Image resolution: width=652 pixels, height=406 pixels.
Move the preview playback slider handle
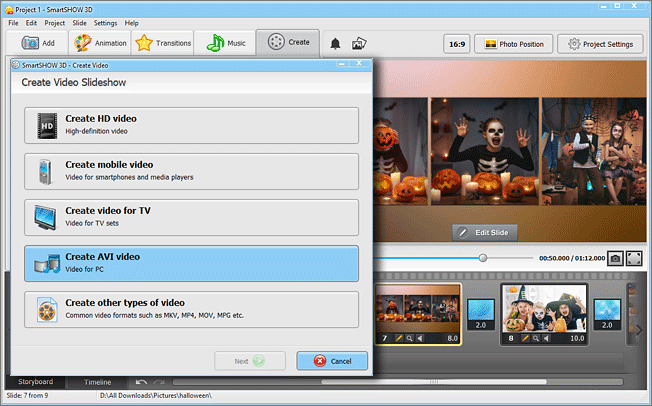(x=483, y=258)
